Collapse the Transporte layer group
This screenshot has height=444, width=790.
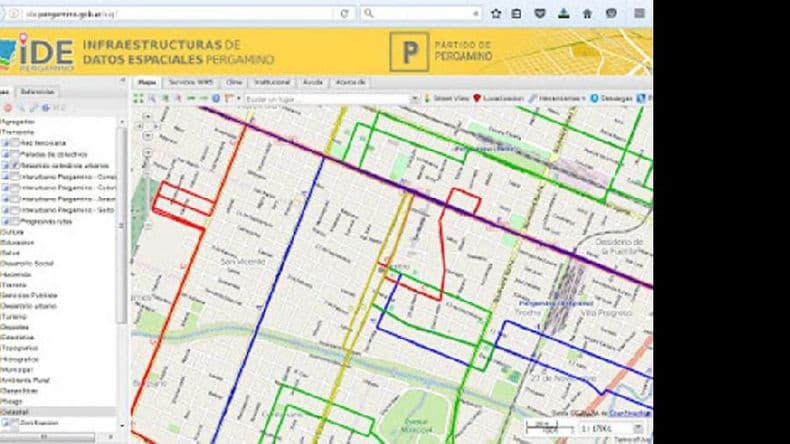(17, 132)
